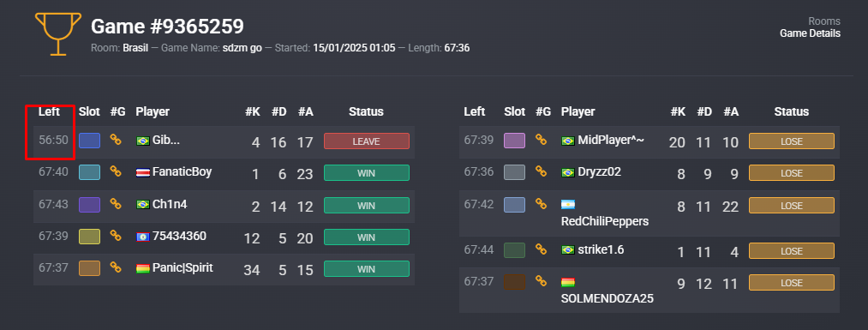Click the chain link icon next to Panic|Spirit
868x330 pixels.
click(115, 268)
